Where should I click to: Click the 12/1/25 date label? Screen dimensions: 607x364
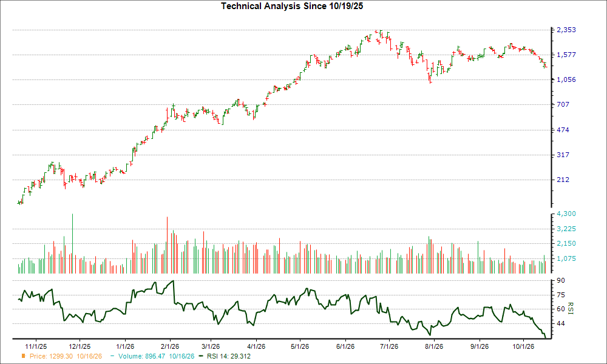coord(80,346)
